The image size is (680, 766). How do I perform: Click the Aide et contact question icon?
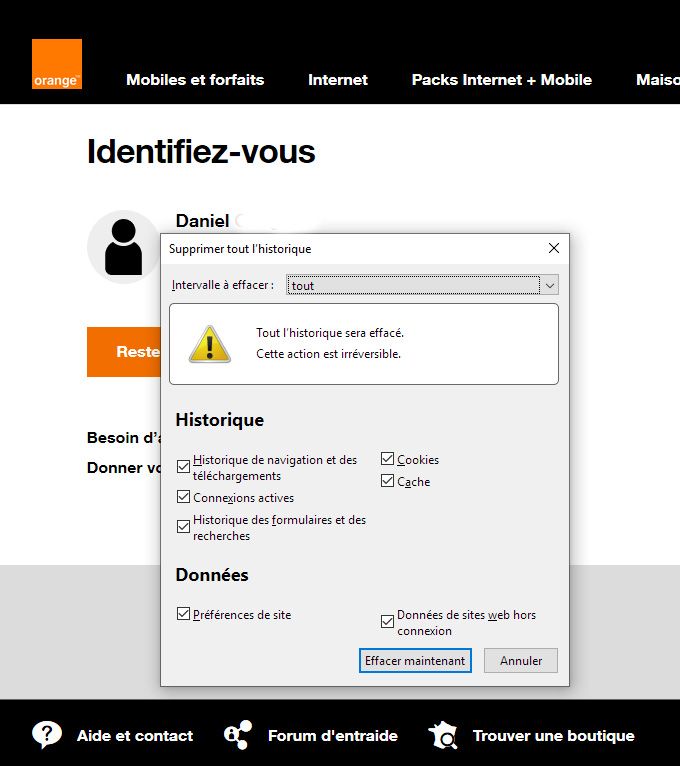tap(47, 735)
